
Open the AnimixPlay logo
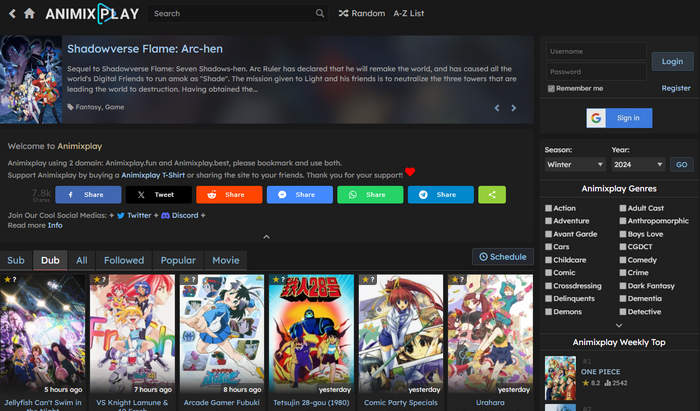tap(92, 14)
